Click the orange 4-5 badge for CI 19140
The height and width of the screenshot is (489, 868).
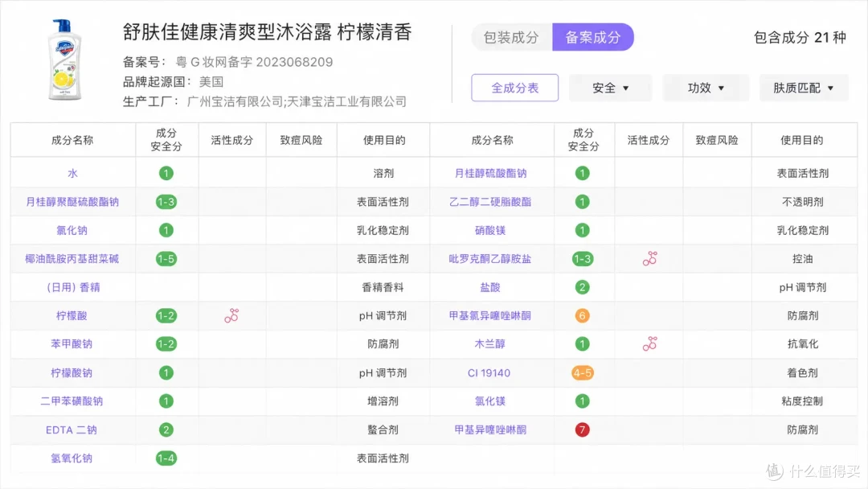tap(583, 372)
